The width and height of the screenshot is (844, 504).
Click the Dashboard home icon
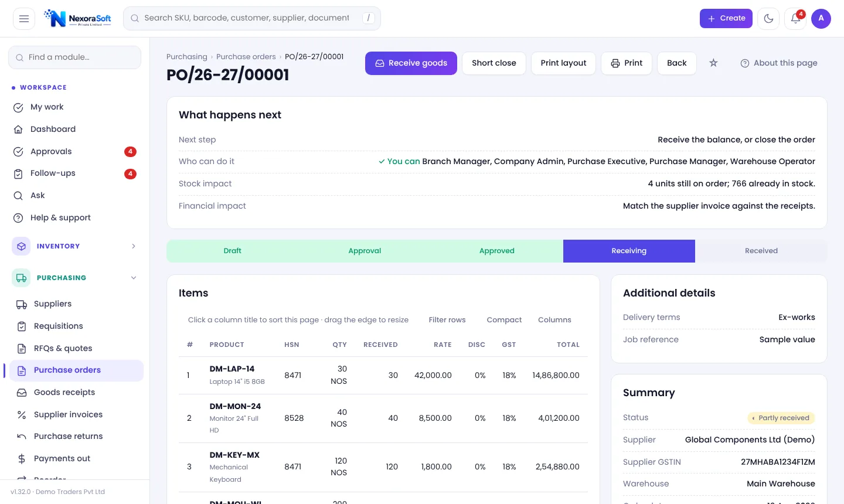click(18, 130)
